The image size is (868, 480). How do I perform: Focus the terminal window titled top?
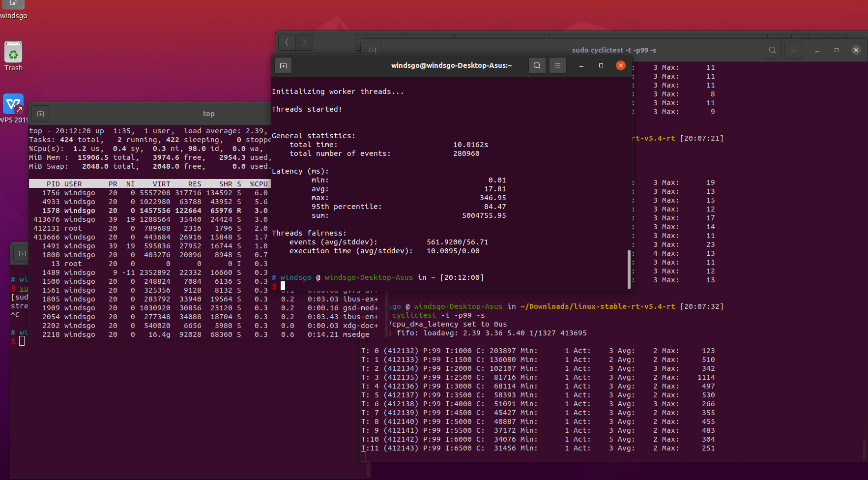pos(208,114)
